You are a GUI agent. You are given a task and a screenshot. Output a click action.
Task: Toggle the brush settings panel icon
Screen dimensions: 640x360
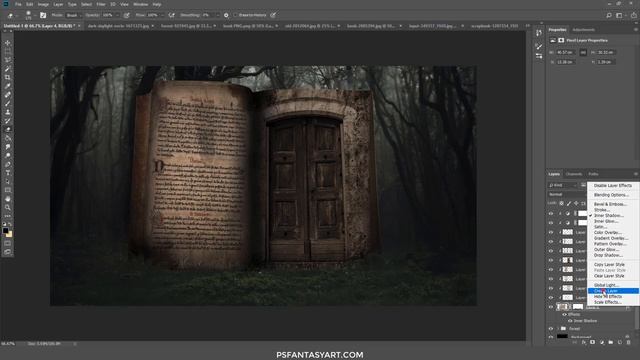click(43, 15)
